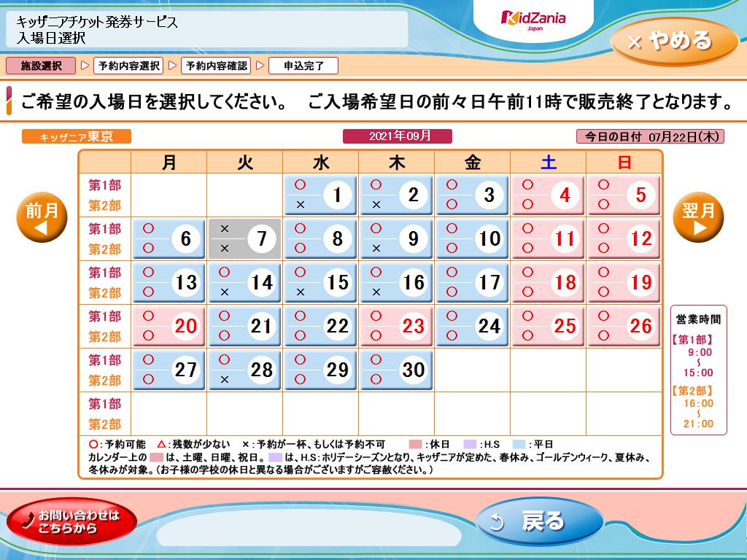Choose September 2 on the calendar
The image size is (747, 560).
pos(396,195)
